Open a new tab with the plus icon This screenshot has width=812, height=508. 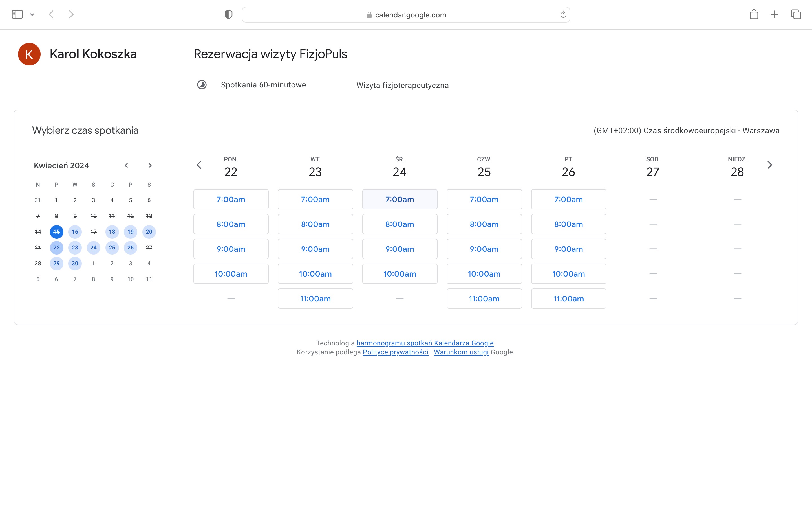pos(775,14)
